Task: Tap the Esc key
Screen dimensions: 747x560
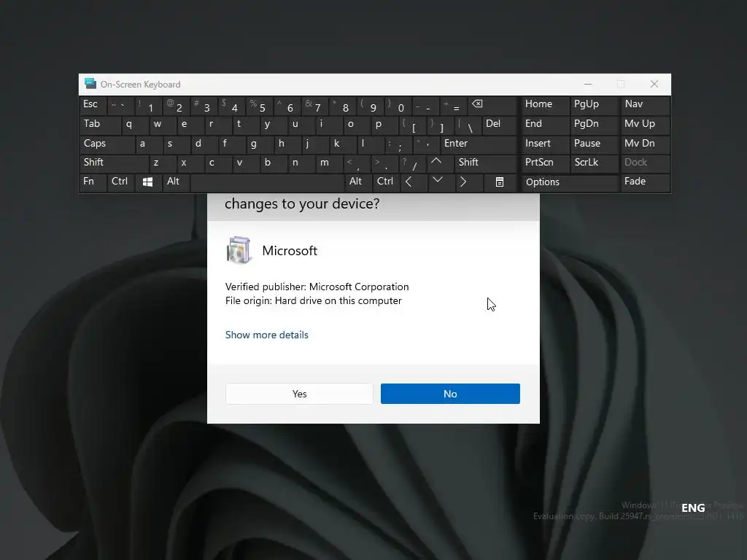Action: coord(93,105)
